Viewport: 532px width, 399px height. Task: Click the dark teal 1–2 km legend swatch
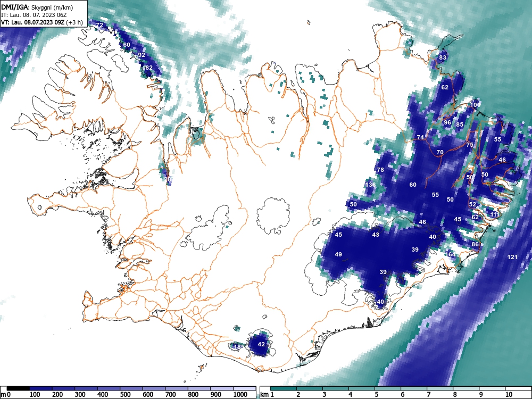click(x=284, y=388)
